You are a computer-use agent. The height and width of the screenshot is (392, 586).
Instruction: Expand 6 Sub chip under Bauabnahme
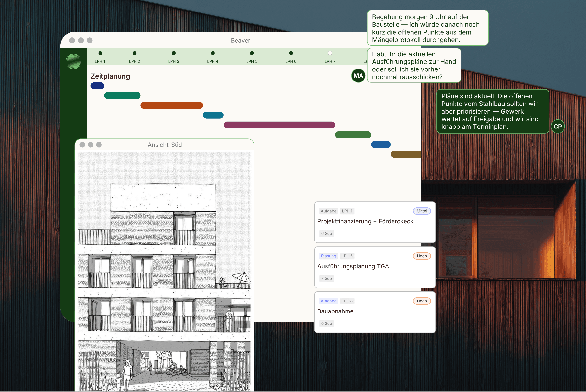coord(326,323)
